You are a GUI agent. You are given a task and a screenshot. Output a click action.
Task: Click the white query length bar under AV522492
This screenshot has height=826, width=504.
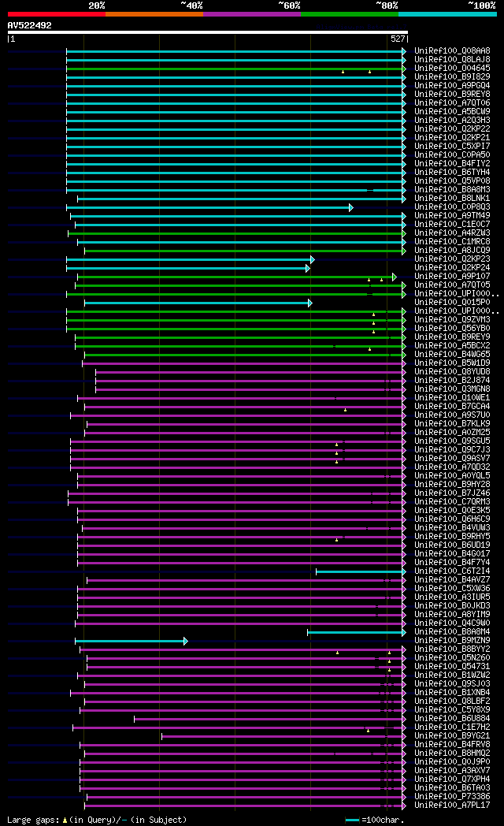pyautogui.click(x=207, y=32)
